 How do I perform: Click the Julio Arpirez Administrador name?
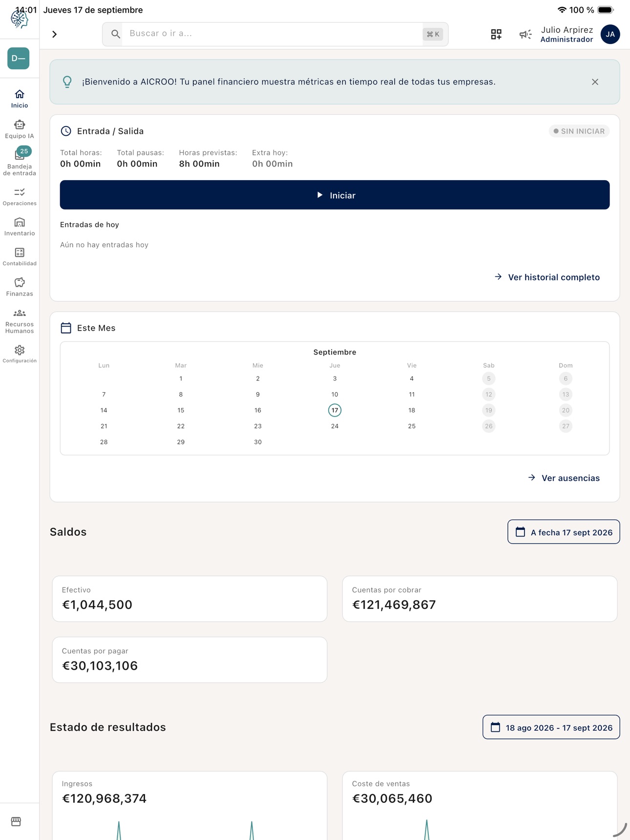point(567,34)
